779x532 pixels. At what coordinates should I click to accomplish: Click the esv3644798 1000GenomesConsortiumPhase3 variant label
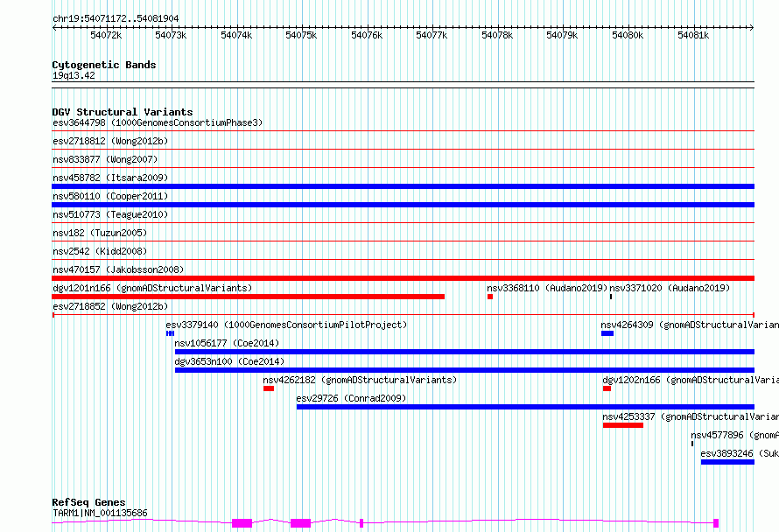tap(158, 122)
